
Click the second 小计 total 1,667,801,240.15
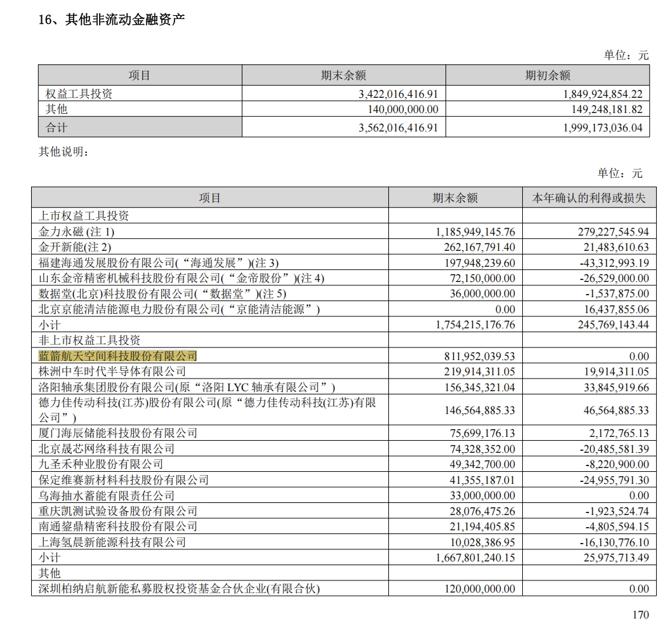click(475, 558)
